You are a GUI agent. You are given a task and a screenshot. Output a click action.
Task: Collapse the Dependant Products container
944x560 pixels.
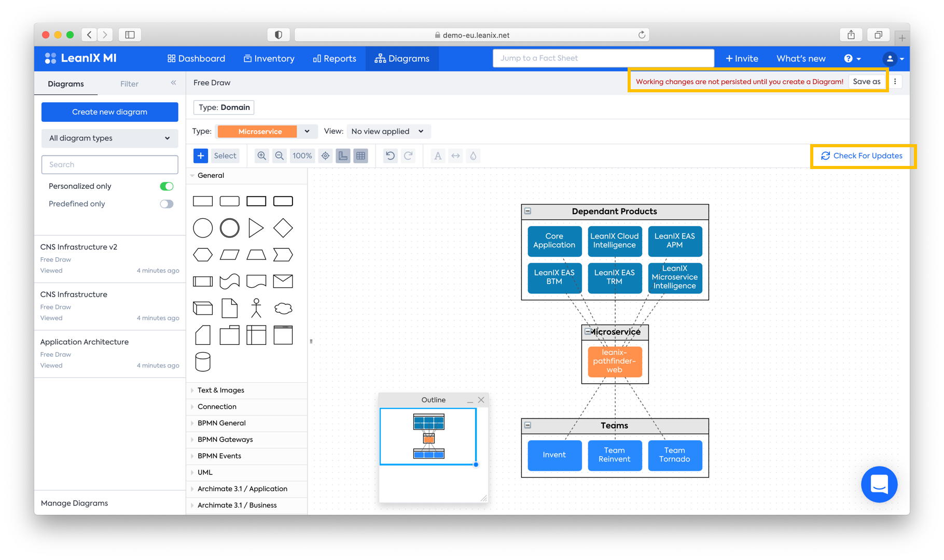(x=528, y=211)
